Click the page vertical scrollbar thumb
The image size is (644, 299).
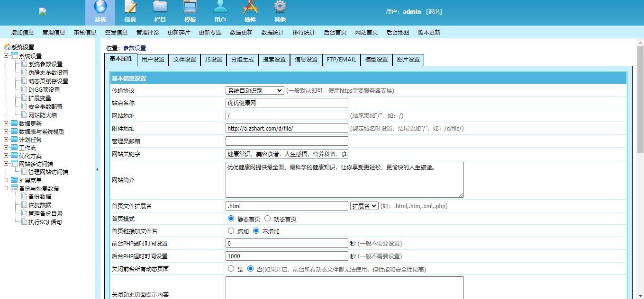click(640, 99)
